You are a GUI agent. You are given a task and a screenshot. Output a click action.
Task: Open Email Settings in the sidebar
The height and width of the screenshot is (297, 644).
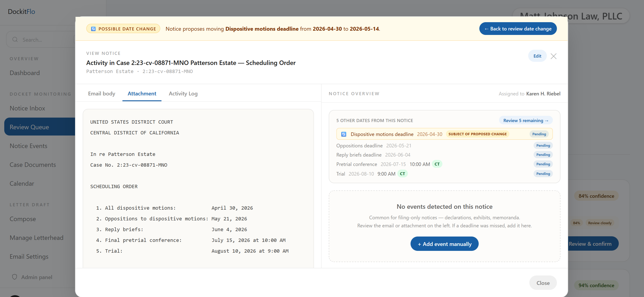(29, 256)
